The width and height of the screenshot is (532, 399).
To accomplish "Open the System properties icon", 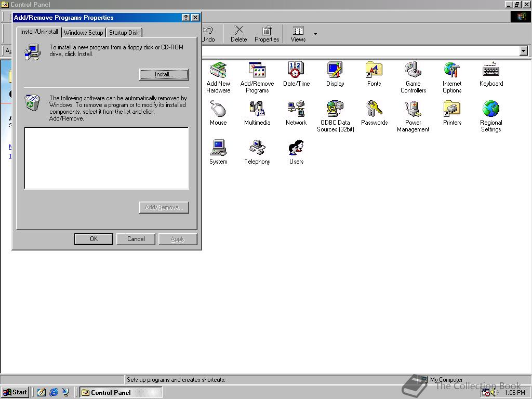I will click(218, 152).
